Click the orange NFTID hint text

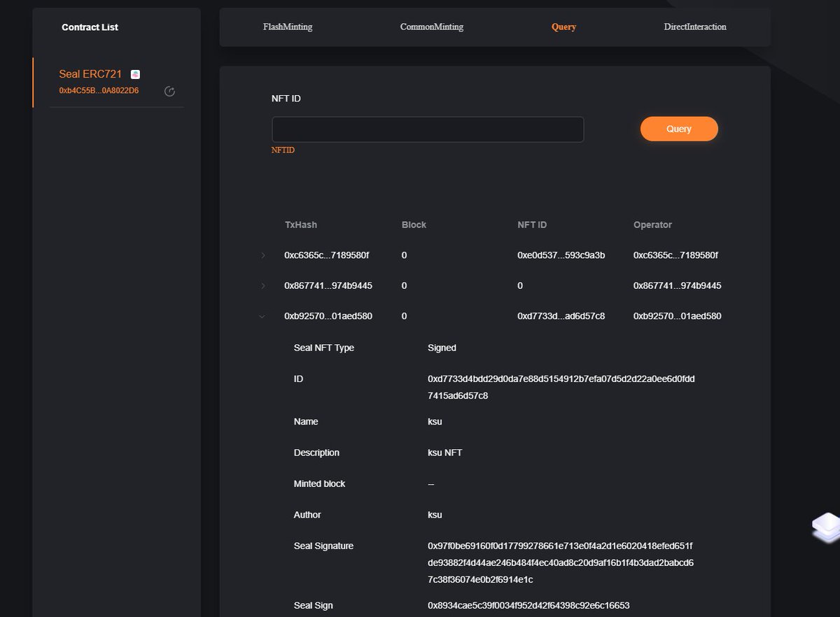click(x=283, y=150)
